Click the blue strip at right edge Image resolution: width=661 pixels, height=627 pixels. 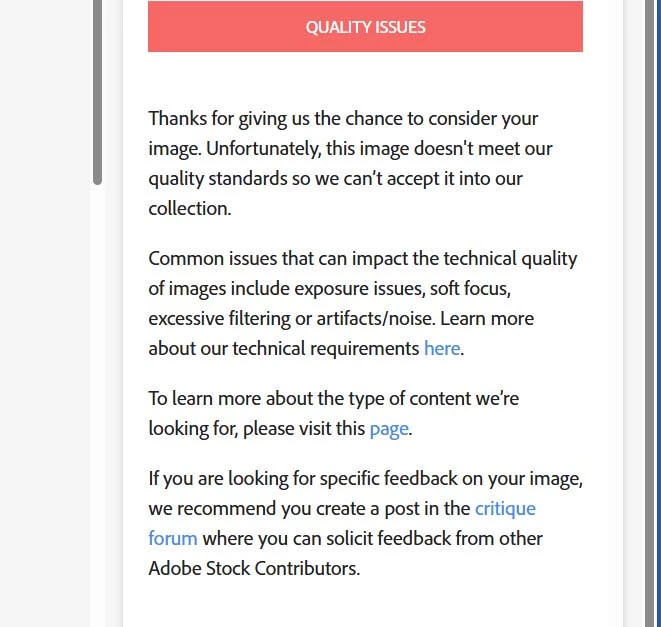point(657,300)
